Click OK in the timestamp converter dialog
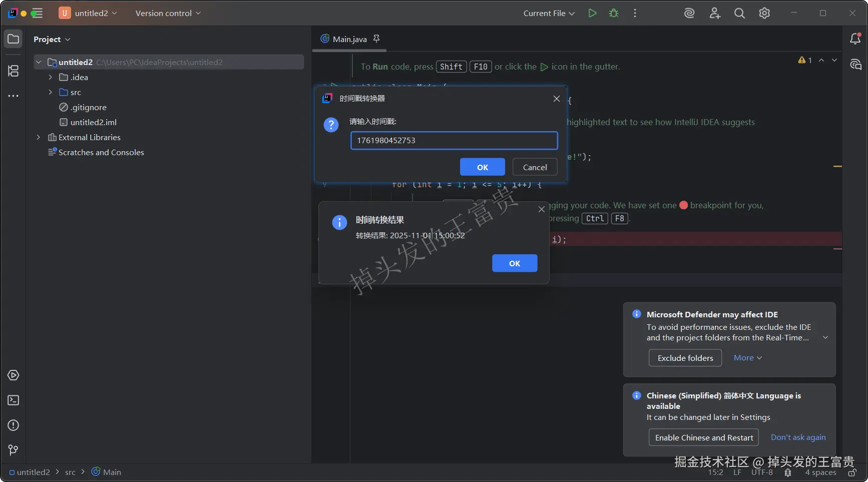 482,167
